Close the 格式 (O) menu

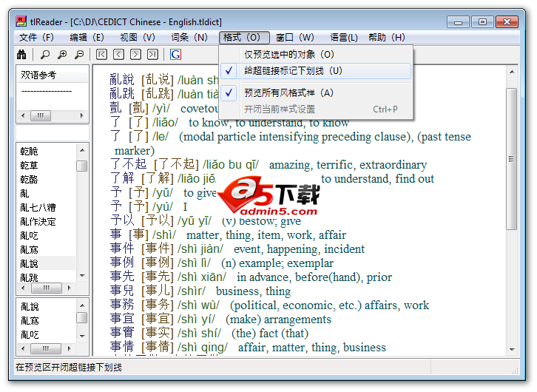pos(244,37)
